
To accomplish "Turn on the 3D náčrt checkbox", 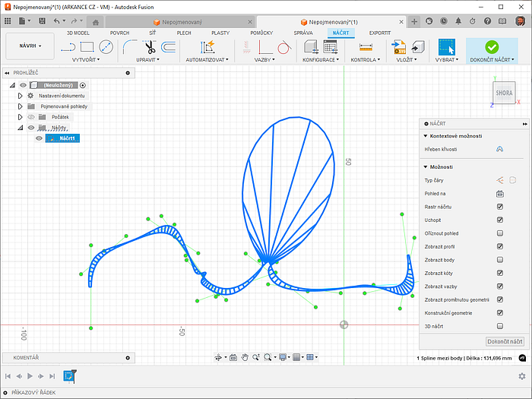I will 499,326.
